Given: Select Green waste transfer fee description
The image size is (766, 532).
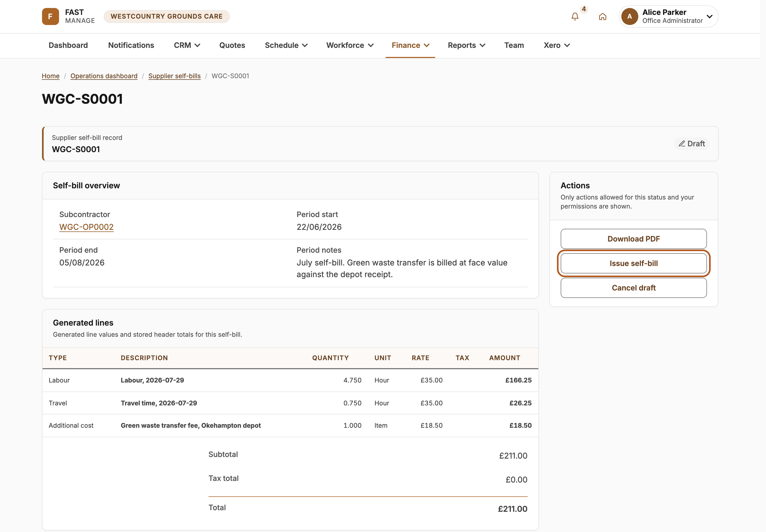Looking at the screenshot, I should [191, 425].
